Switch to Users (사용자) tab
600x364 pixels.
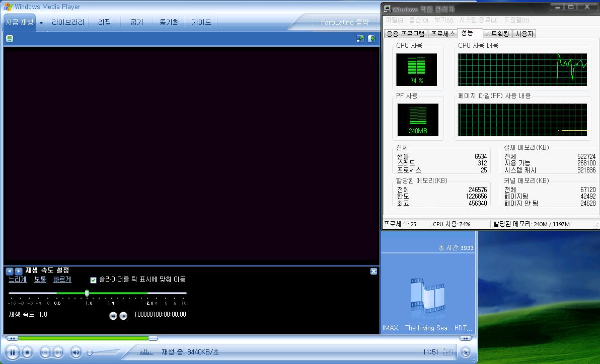(524, 34)
